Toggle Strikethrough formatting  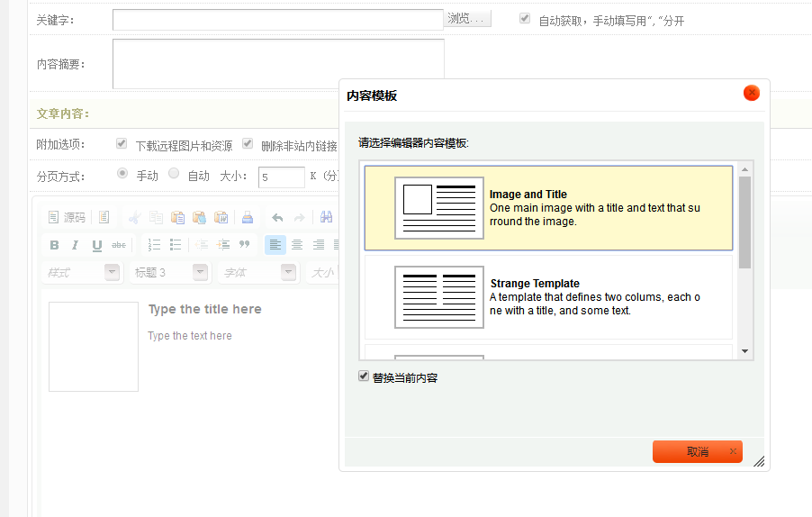click(119, 245)
